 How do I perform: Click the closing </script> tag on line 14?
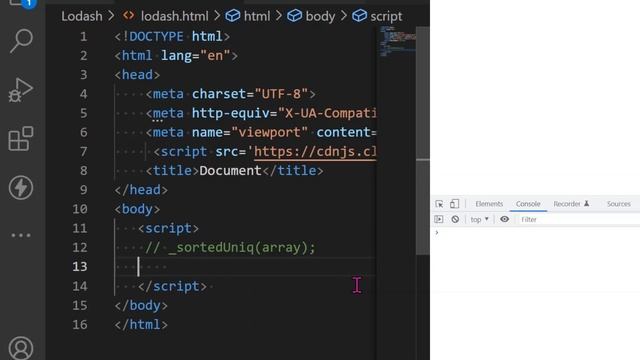click(172, 286)
